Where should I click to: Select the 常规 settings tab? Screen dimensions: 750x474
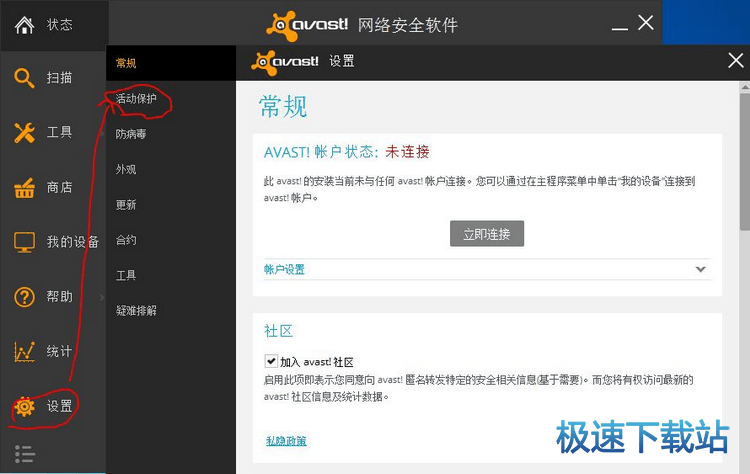tap(171, 63)
